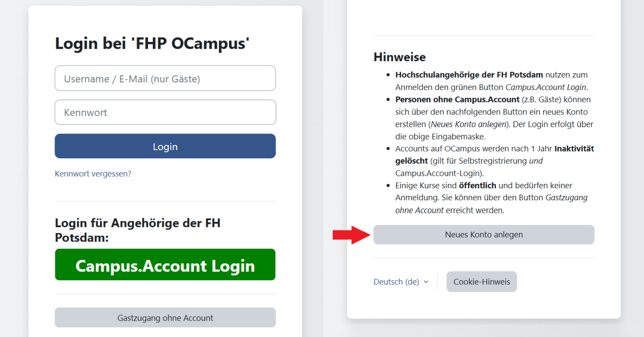Focus the Username / E-Mail input field
This screenshot has width=644, height=337.
165,78
